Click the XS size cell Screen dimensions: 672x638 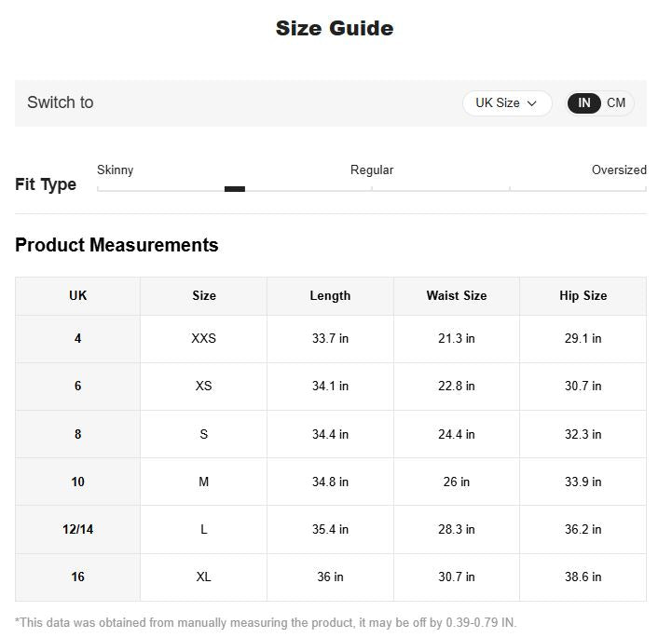click(204, 387)
